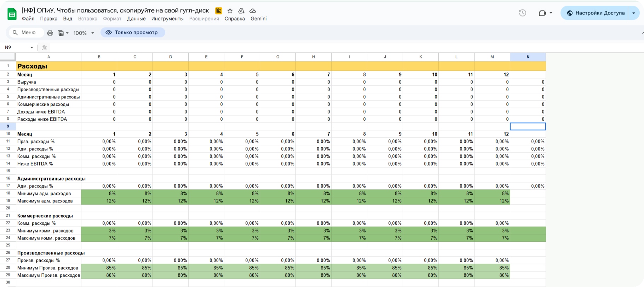Viewport: 644px width, 287px height.
Task: Open version history via the clock icon
Action: [x=522, y=13]
